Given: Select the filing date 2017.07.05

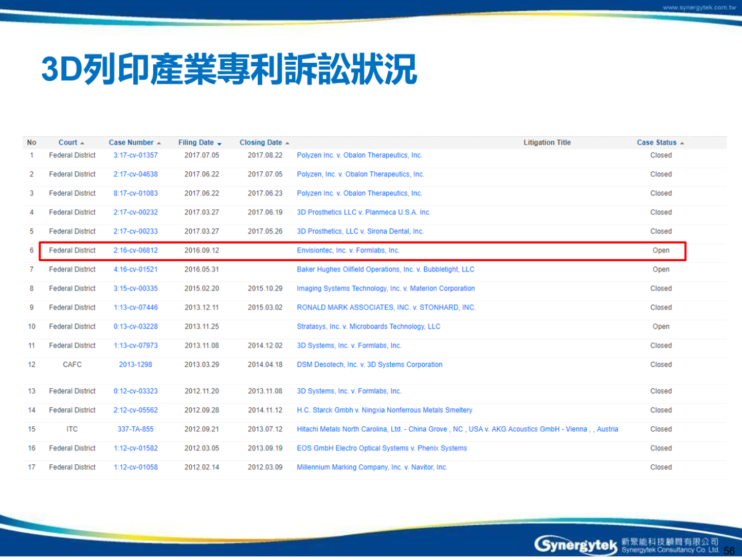Looking at the screenshot, I should pyautogui.click(x=202, y=155).
